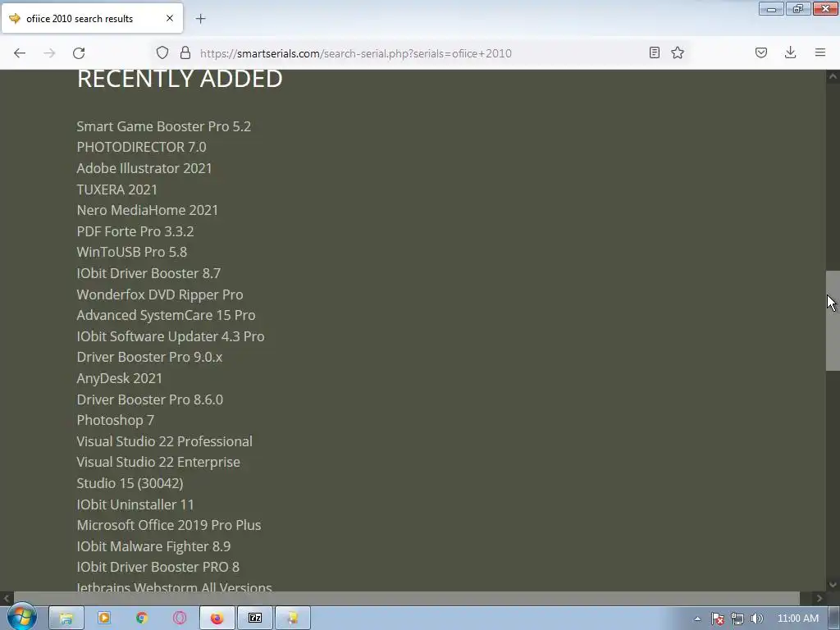Bookmark this page with the star
The image size is (840, 630).
pyautogui.click(x=678, y=52)
